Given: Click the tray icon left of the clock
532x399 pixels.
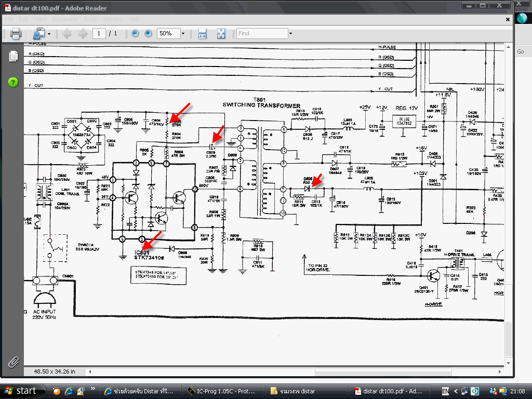Looking at the screenshot, I should coord(502,391).
